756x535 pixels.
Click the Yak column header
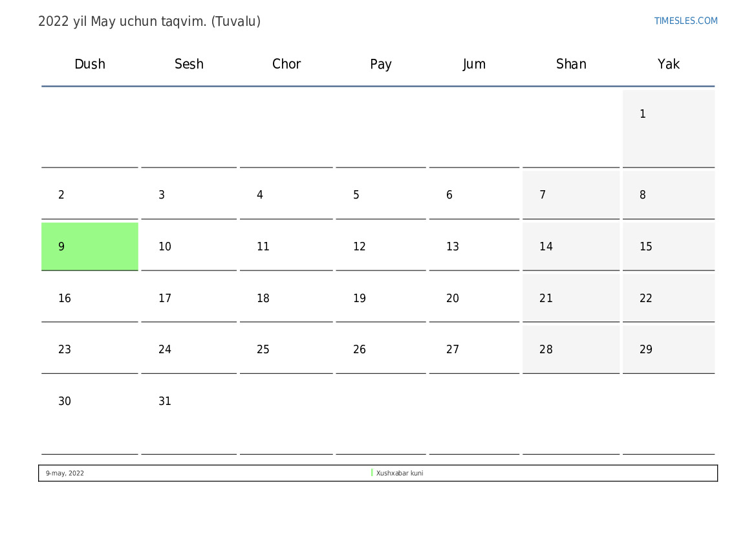coord(668,64)
